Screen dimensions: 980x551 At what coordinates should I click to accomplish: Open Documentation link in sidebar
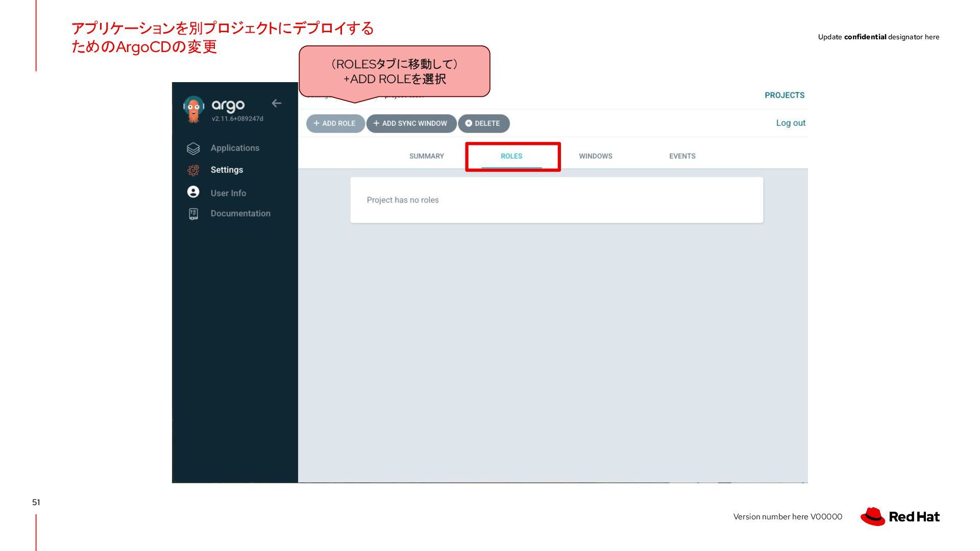240,213
